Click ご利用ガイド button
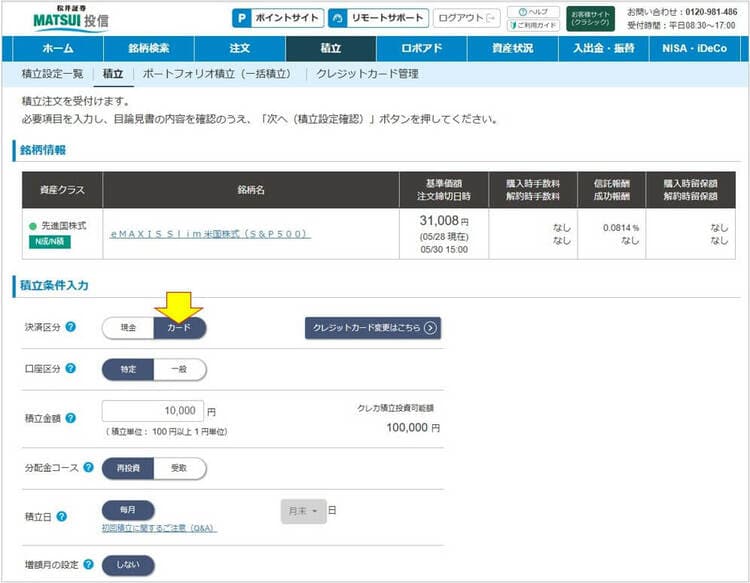This screenshot has height=583, width=750. [x=533, y=25]
